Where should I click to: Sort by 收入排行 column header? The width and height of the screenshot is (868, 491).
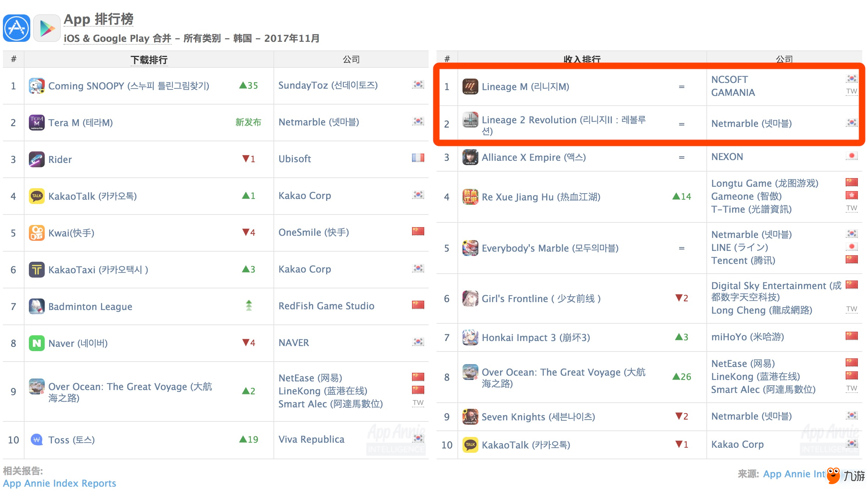point(582,59)
